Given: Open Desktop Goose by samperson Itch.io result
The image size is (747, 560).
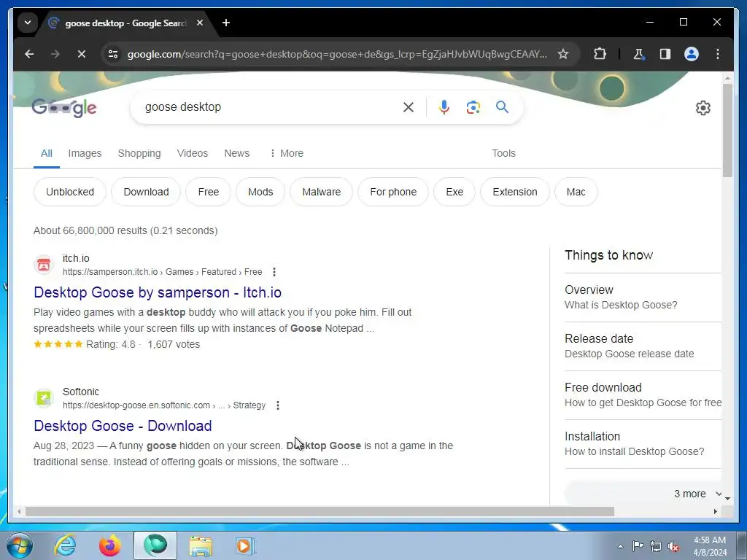Looking at the screenshot, I should 158,292.
